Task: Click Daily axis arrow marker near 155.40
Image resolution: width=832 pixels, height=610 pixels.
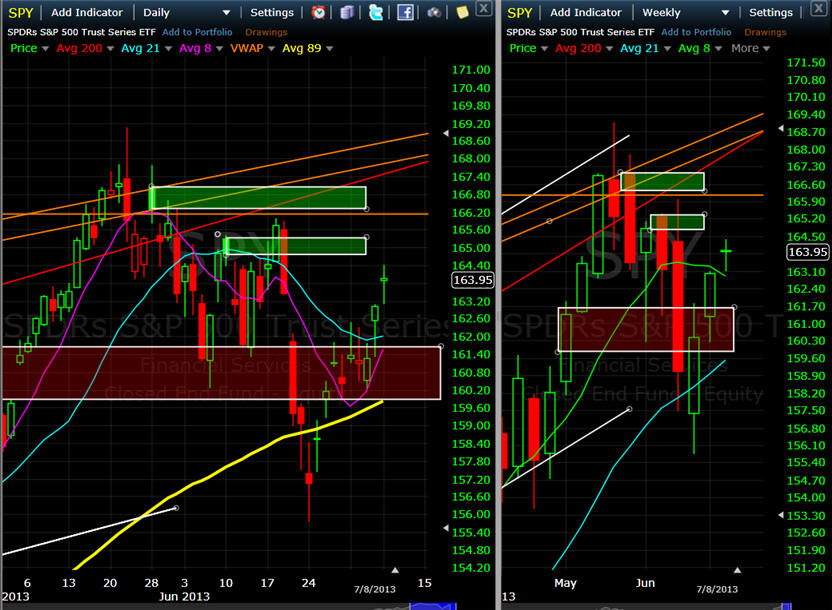Action: 446,528
